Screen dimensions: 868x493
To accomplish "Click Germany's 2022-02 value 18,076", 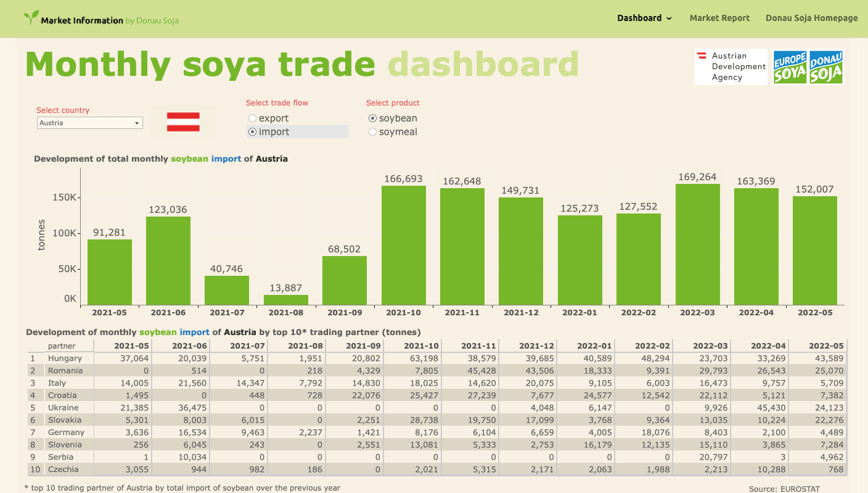I will click(656, 433).
